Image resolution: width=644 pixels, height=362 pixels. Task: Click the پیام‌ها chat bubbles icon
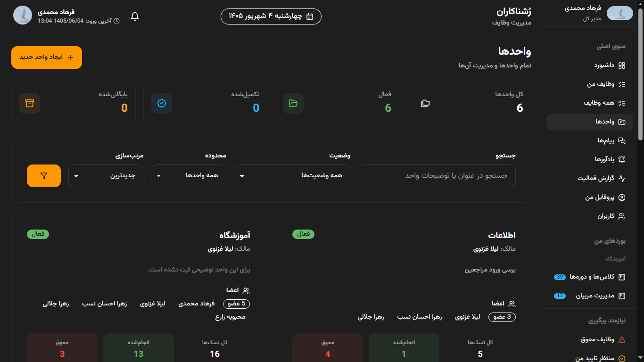pos(622,140)
